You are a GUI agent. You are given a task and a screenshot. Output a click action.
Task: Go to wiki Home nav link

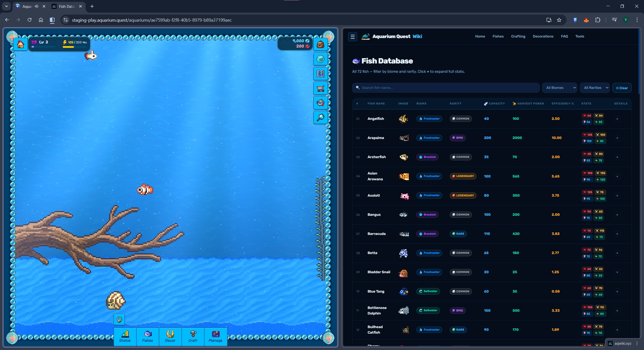480,37
